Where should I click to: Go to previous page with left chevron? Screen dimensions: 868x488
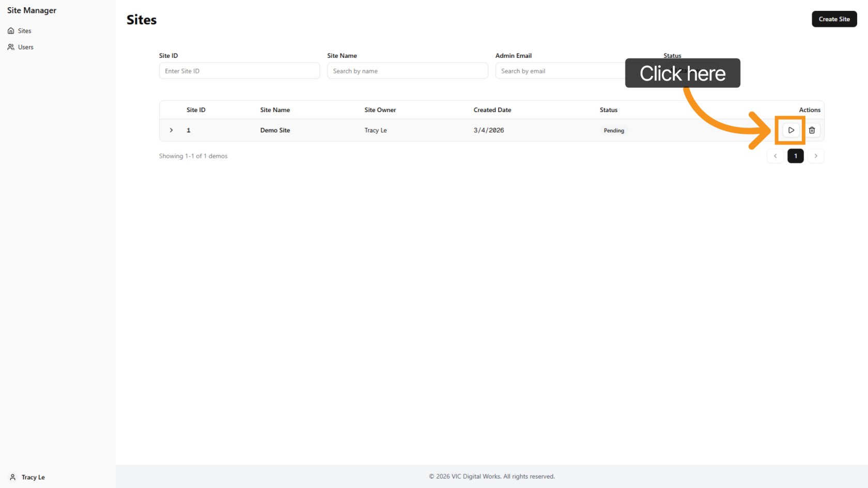click(775, 156)
